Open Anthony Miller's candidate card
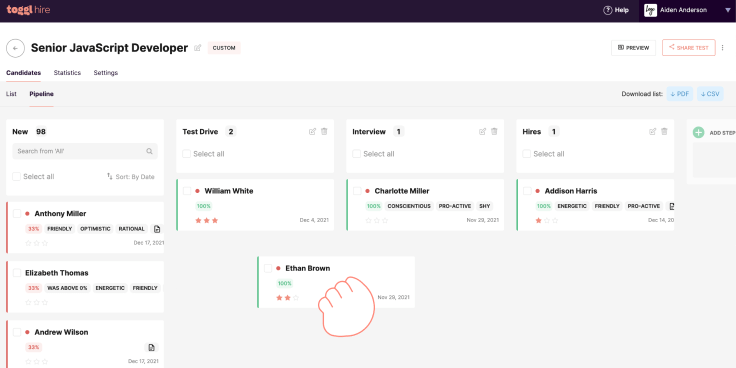This screenshot has width=736, height=368. pos(85,228)
